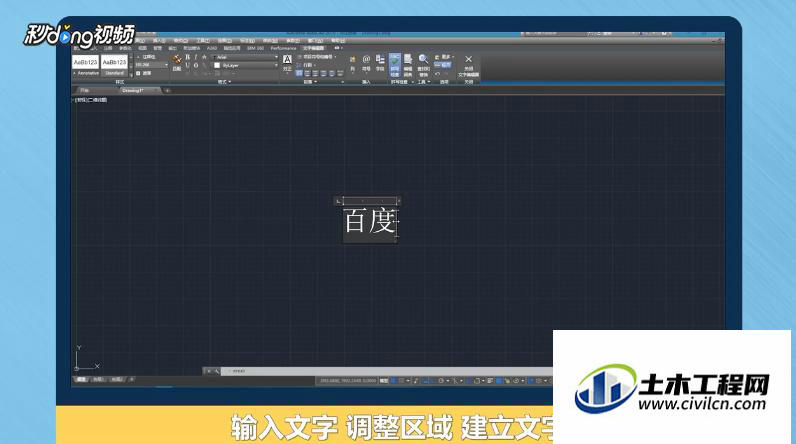This screenshot has width=796, height=444.
Task: Click the ruler above the text box
Action: click(370, 201)
